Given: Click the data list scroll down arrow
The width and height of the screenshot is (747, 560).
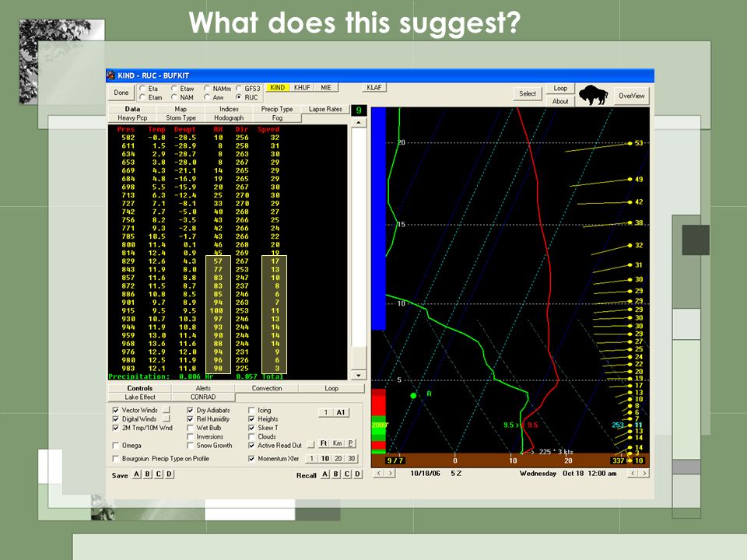Looking at the screenshot, I should tap(359, 375).
